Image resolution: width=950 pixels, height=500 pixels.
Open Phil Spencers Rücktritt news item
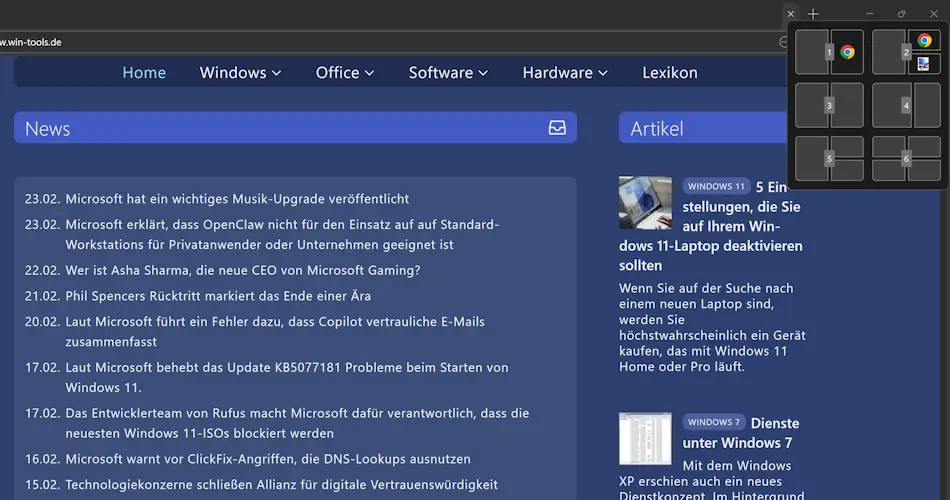click(x=218, y=296)
